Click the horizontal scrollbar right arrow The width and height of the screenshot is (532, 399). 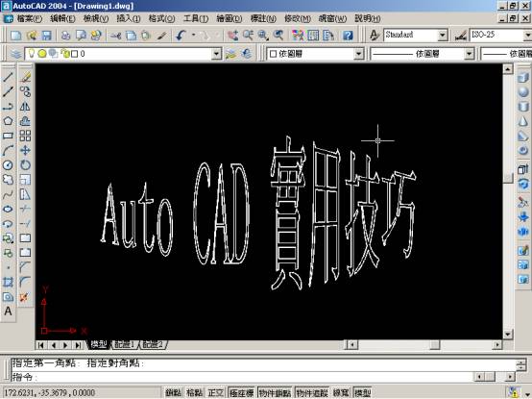[497, 345]
